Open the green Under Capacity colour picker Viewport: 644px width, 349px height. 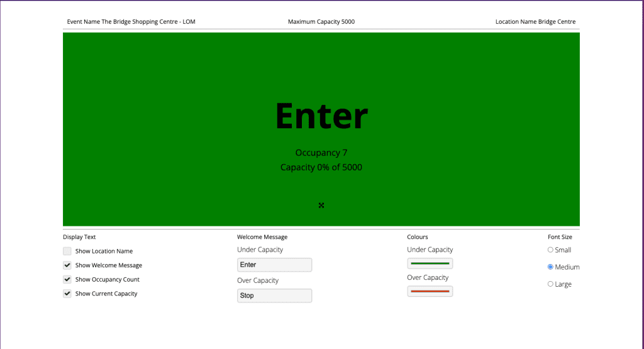pos(430,263)
